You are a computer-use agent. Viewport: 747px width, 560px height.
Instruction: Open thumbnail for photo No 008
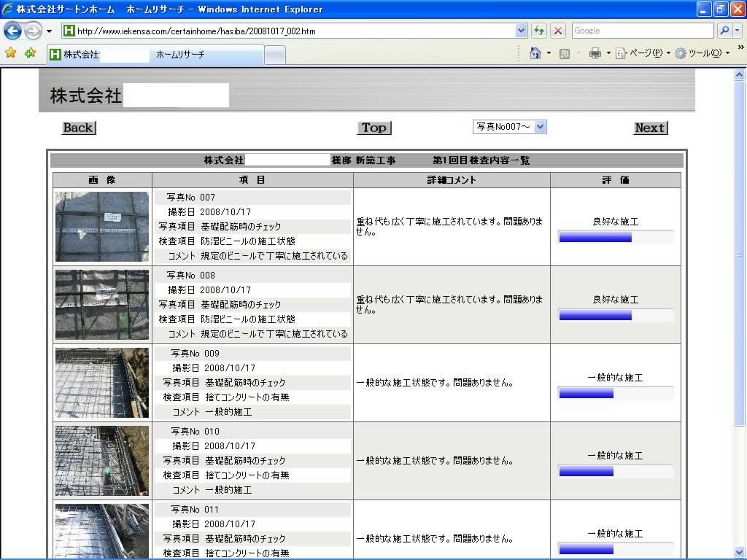point(102,305)
